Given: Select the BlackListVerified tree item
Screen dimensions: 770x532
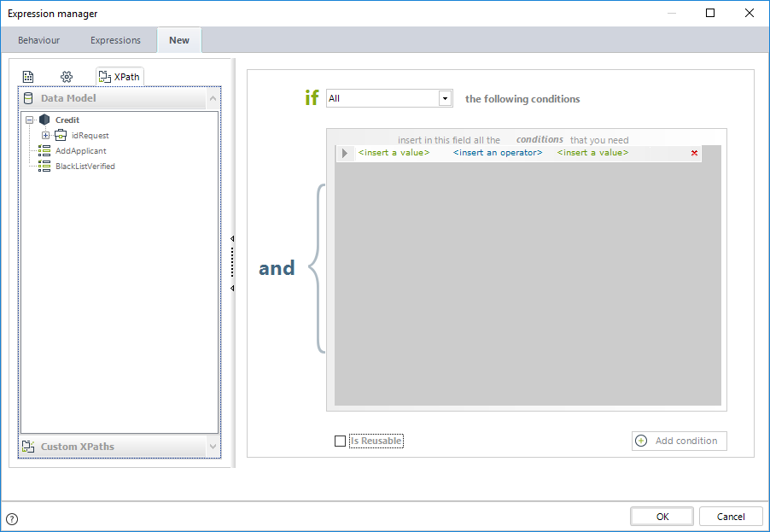Looking at the screenshot, I should click(85, 166).
